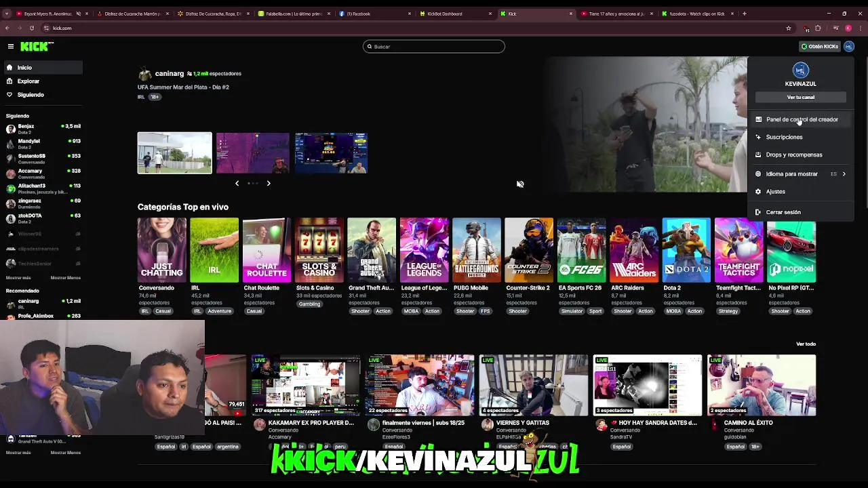Click the Explorar compass icon
This screenshot has height=488, width=868.
click(9, 81)
